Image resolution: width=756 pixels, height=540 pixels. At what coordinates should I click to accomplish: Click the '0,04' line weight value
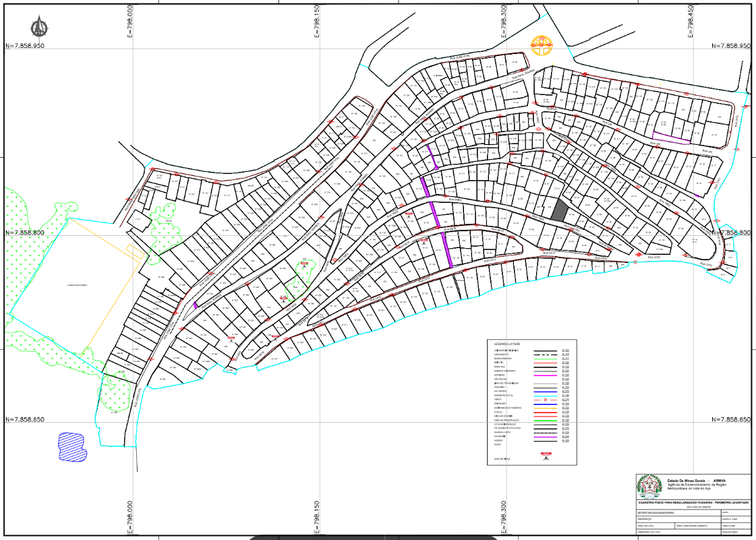(566, 437)
